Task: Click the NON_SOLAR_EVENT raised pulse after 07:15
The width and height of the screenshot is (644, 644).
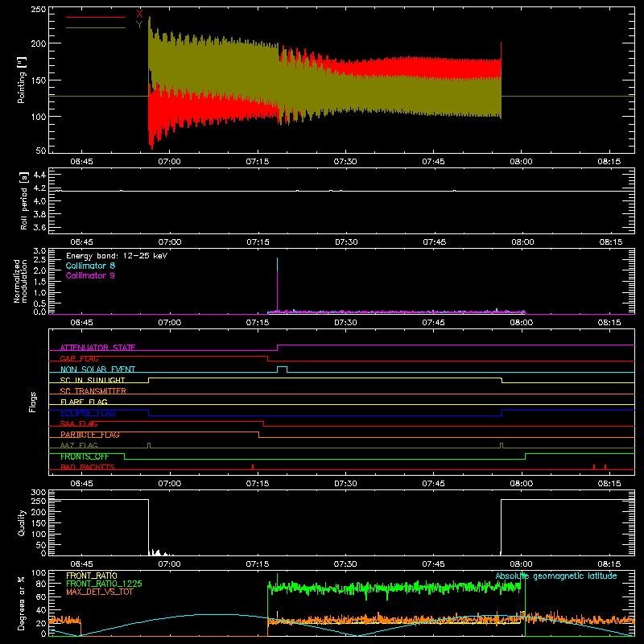Action: [x=283, y=369]
